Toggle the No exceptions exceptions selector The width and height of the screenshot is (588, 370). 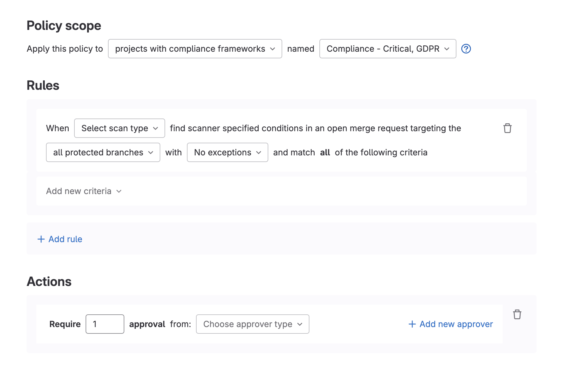[227, 152]
